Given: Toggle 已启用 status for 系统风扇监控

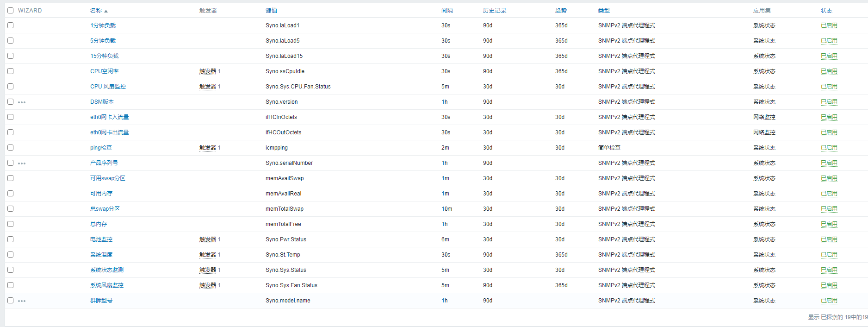Looking at the screenshot, I should 829,285.
